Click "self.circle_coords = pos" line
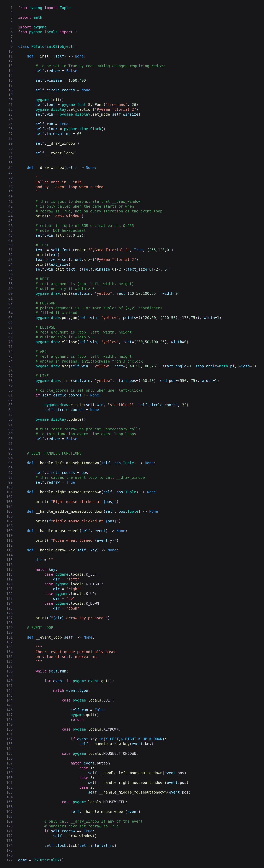 pos(62,472)
